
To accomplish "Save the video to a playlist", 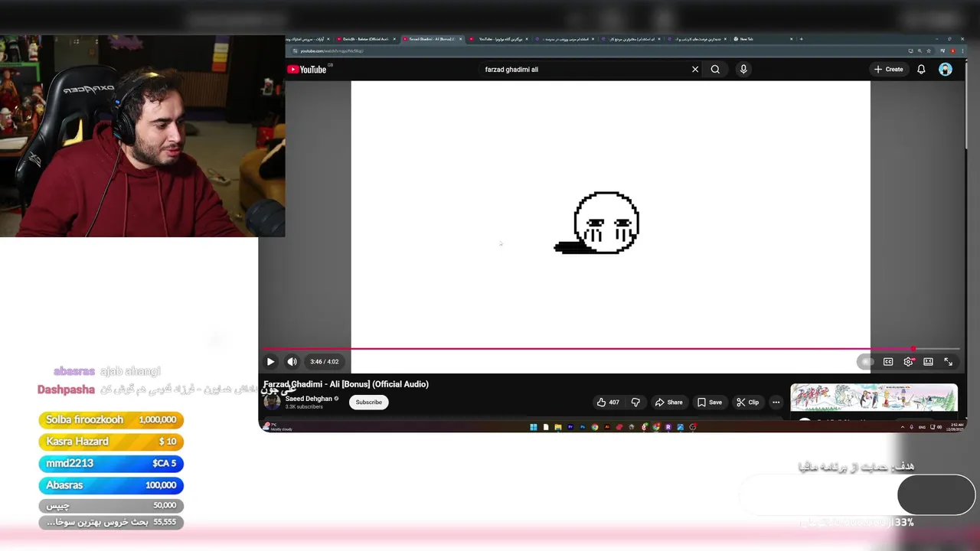I will (x=709, y=402).
